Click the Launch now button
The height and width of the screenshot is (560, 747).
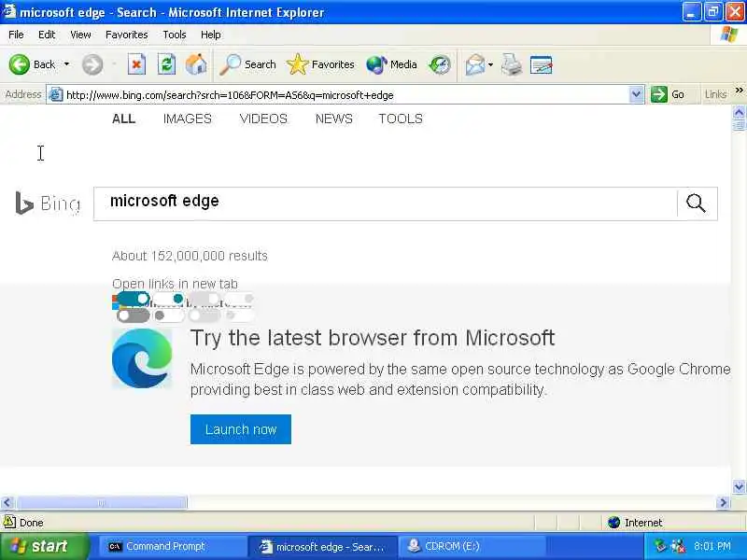(x=241, y=429)
